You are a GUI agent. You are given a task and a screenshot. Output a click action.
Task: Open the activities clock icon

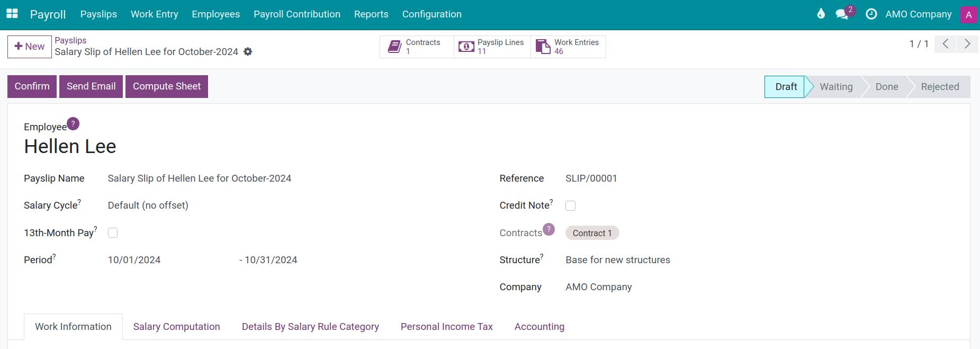(x=871, y=14)
